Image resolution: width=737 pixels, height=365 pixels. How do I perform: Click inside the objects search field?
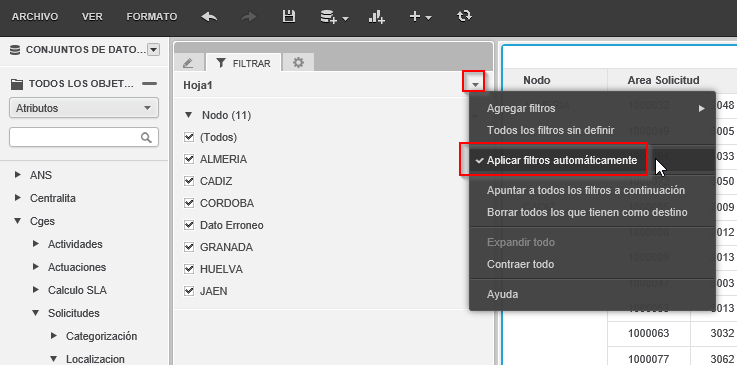tap(75, 137)
